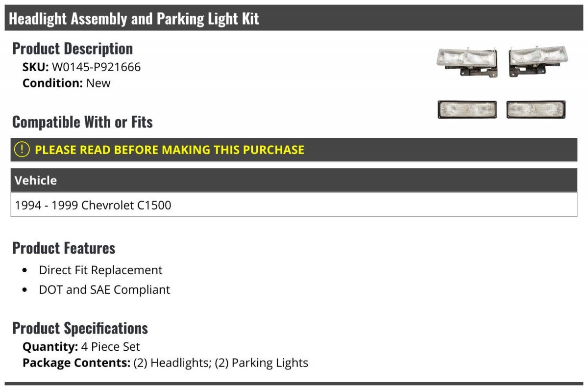
Task: Click the bullet point beside Direct Fit Replacement
Action: click(x=25, y=270)
